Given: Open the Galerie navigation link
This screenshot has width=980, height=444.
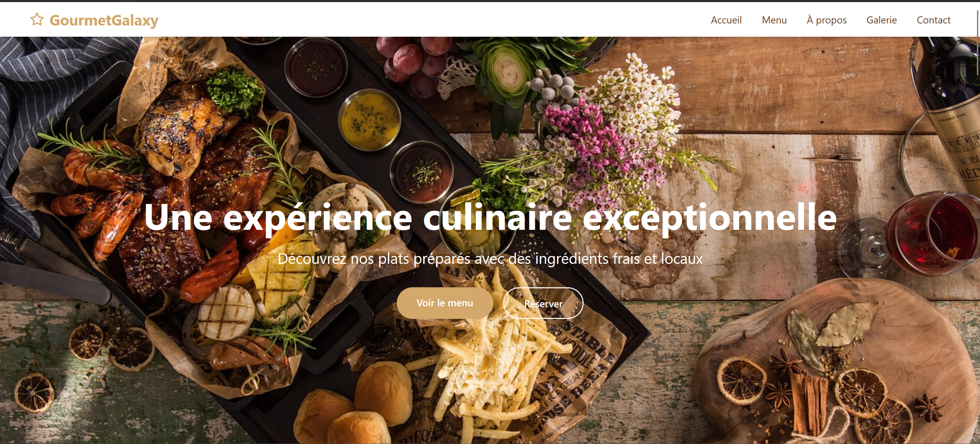Looking at the screenshot, I should point(881,20).
